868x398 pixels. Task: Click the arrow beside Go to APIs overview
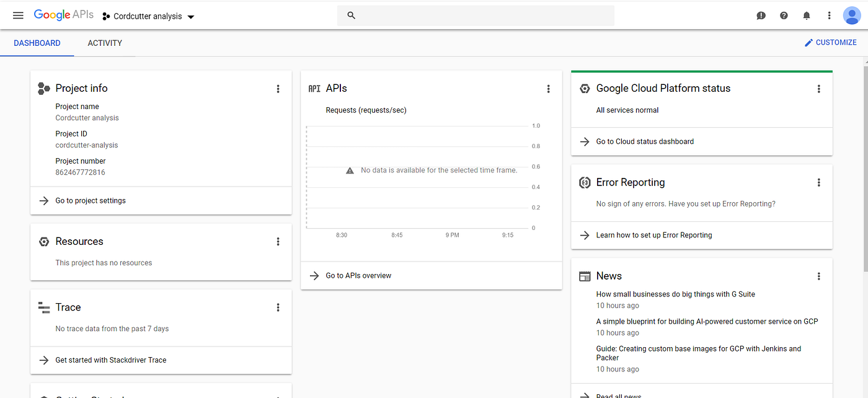point(314,275)
